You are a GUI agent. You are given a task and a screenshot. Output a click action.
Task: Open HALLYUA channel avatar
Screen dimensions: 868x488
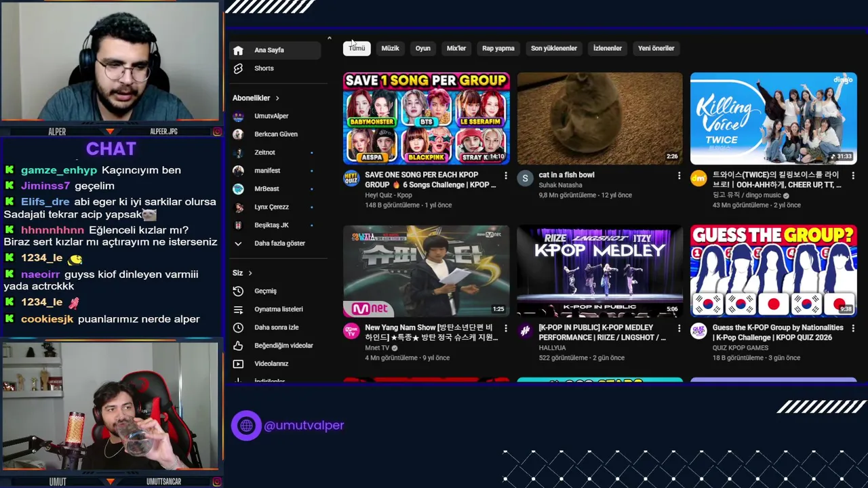(x=525, y=331)
